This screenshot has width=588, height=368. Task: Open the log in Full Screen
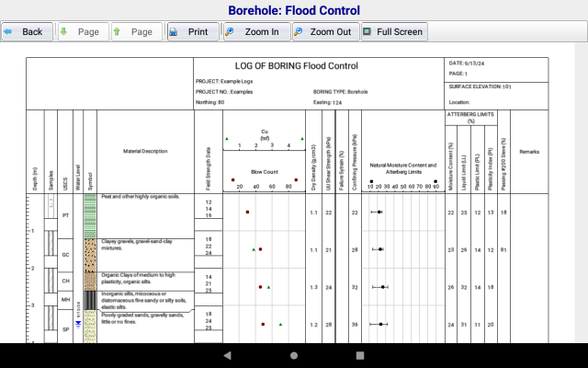[393, 31]
